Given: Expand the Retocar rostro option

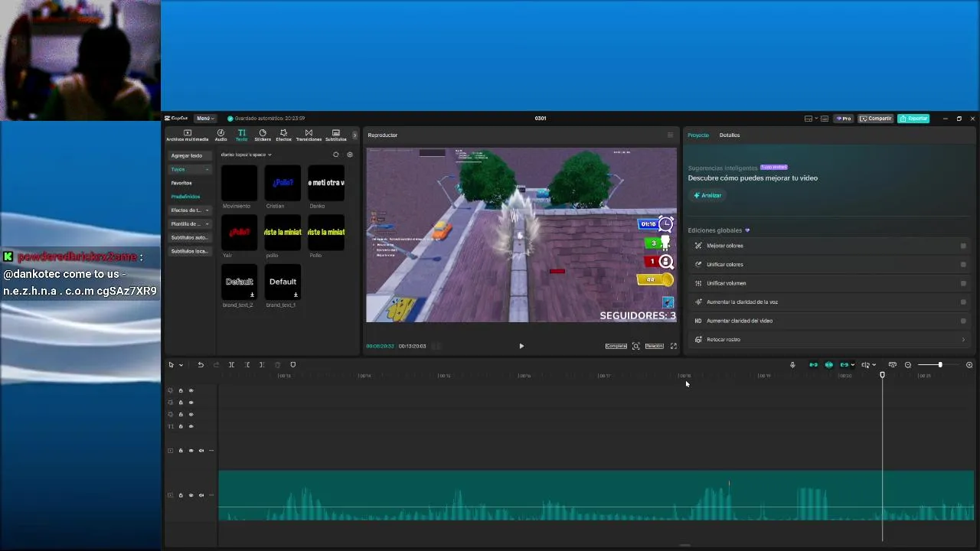Looking at the screenshot, I should tap(963, 340).
